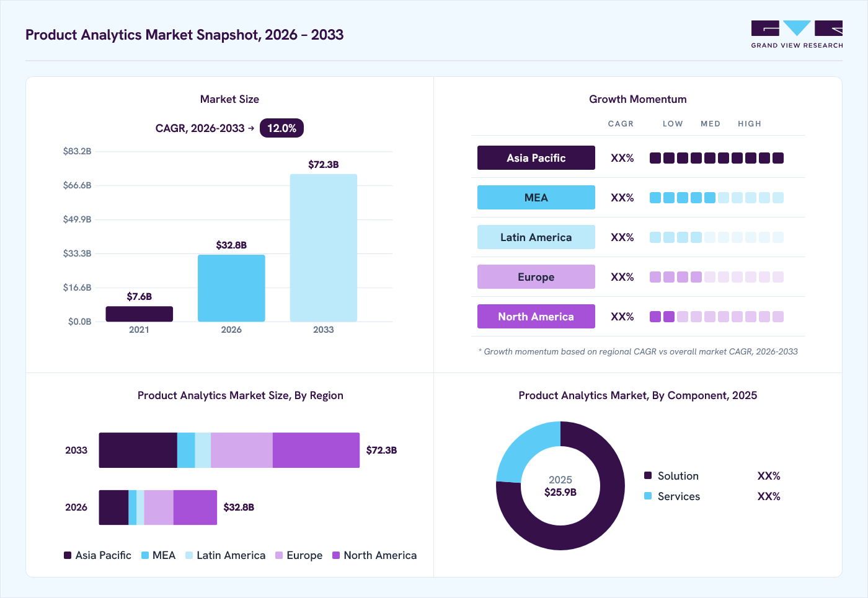This screenshot has height=598, width=868.
Task: Click the Solution legend swatch
Action: 648,475
